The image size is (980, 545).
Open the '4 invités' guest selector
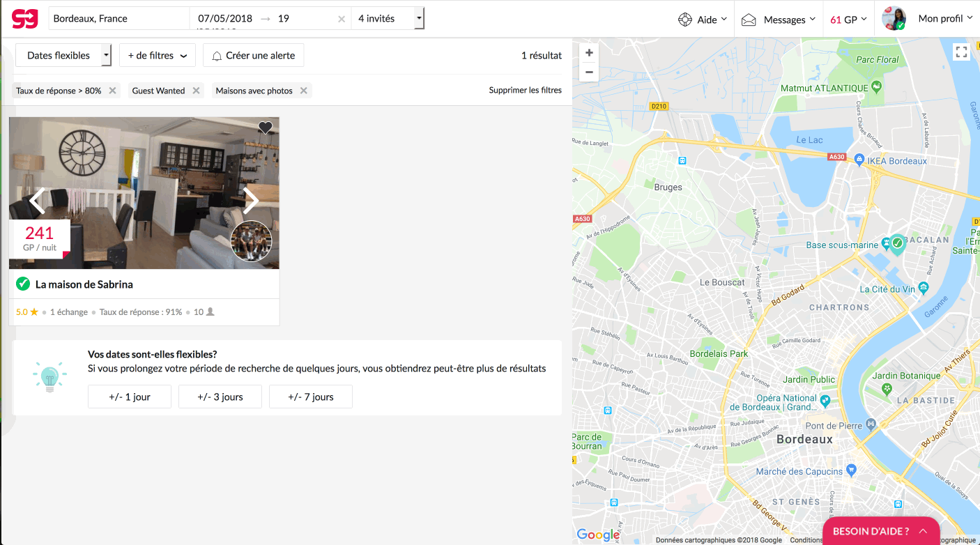388,19
